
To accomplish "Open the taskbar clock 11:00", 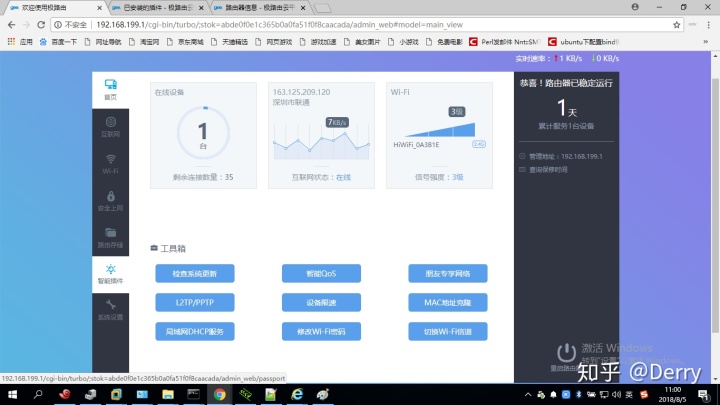I will pyautogui.click(x=672, y=394).
